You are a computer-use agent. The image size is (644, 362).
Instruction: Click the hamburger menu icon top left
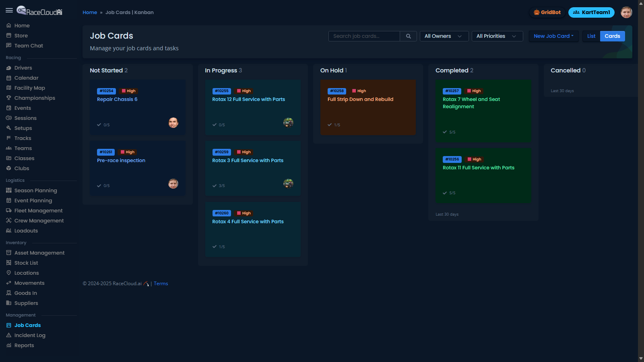[x=9, y=10]
